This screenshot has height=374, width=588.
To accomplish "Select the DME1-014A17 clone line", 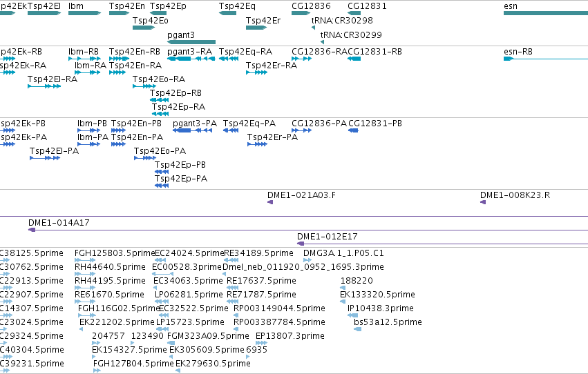I will click(x=308, y=230).
